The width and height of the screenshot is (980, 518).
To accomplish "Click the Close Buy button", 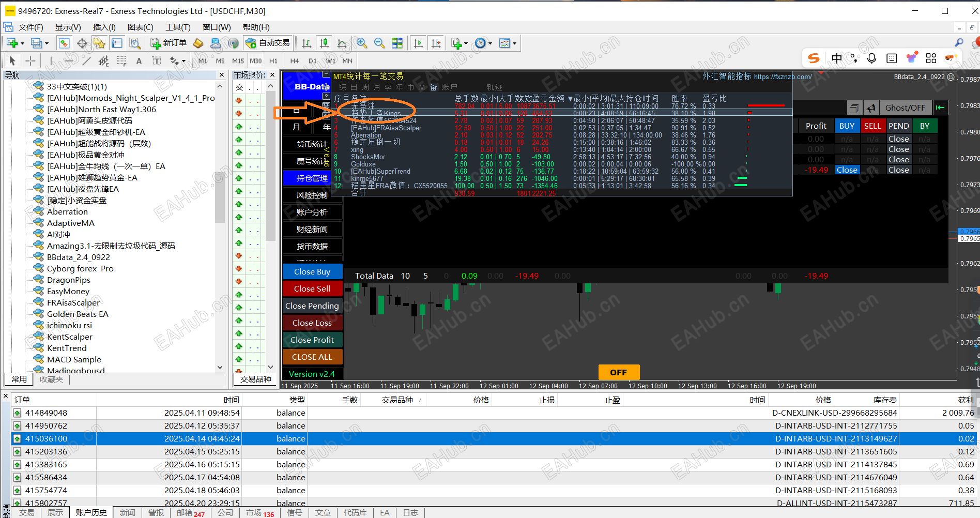I will coord(312,271).
